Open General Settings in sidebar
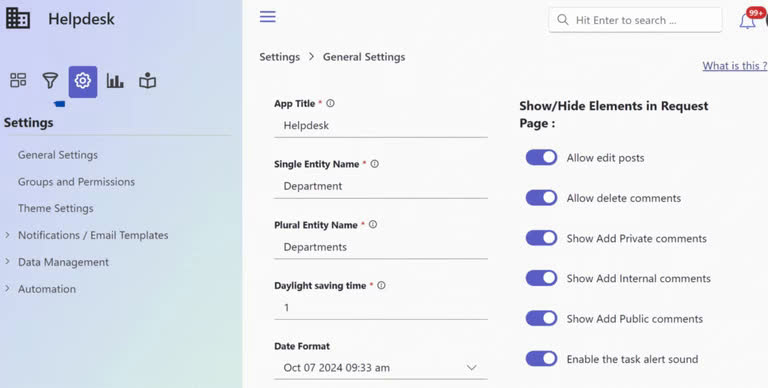Viewport: 768px width, 388px height. pyautogui.click(x=58, y=155)
